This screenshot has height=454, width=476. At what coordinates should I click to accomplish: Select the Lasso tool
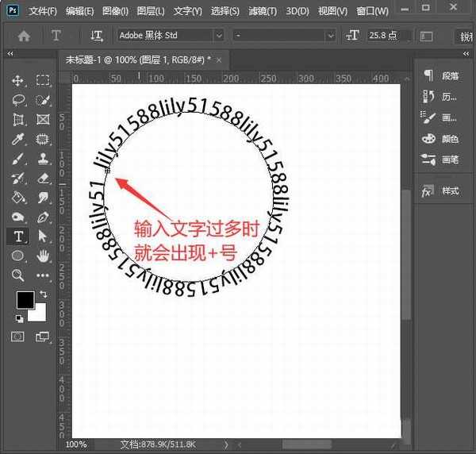click(18, 100)
